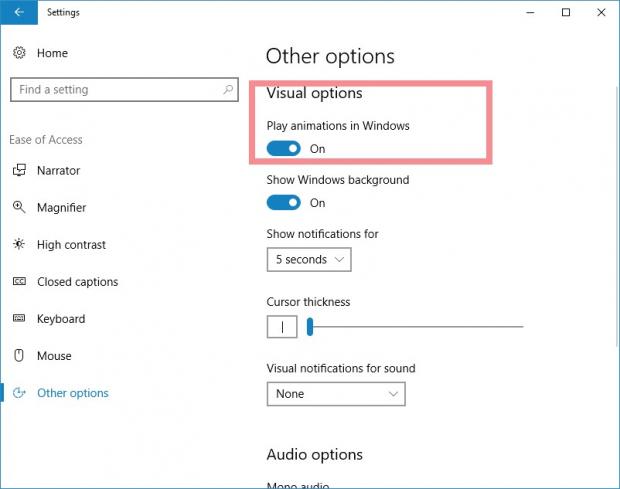This screenshot has height=489, width=620.
Task: Disable Show Windows background toggle
Action: click(x=283, y=203)
